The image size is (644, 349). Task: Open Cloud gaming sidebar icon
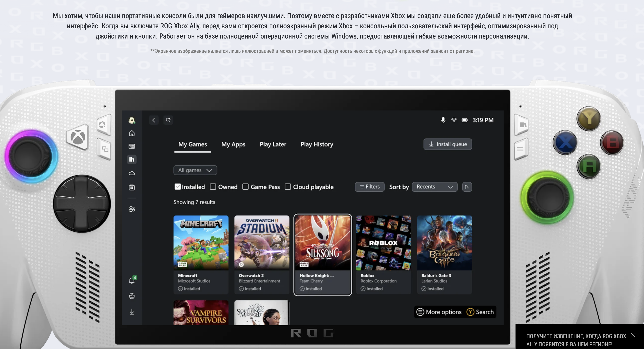pos(132,173)
